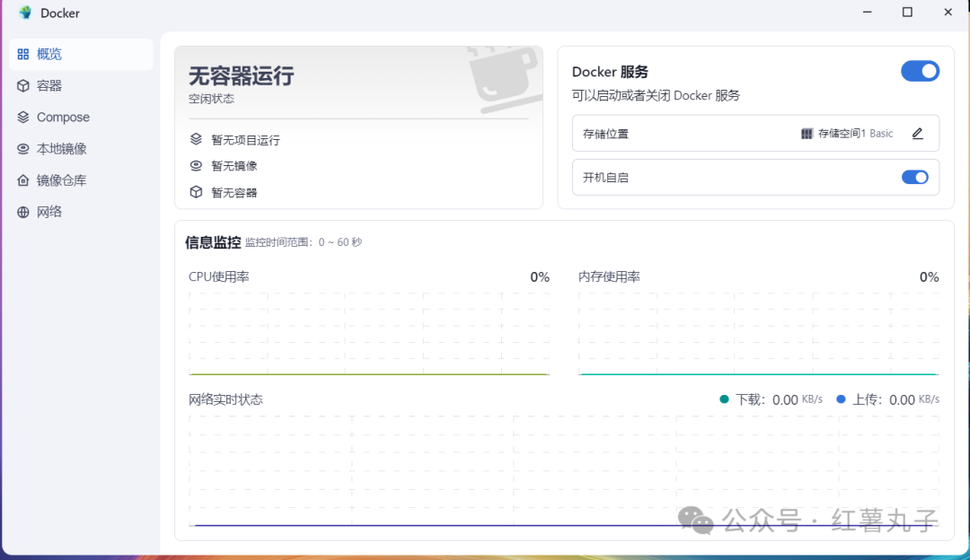This screenshot has height=560, width=970.
Task: Click the 存储空间1 Basic storage text
Action: 856,134
